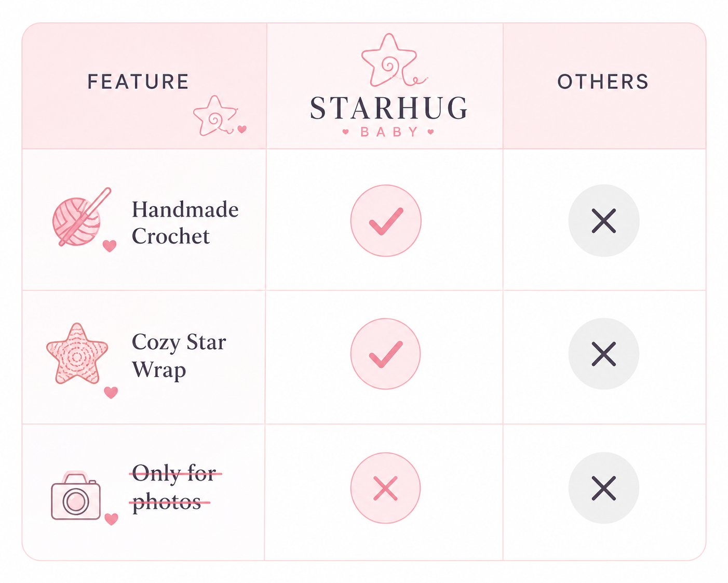Click the Cozy Star Wrap label
This screenshot has height=583, width=728.
click(179, 356)
